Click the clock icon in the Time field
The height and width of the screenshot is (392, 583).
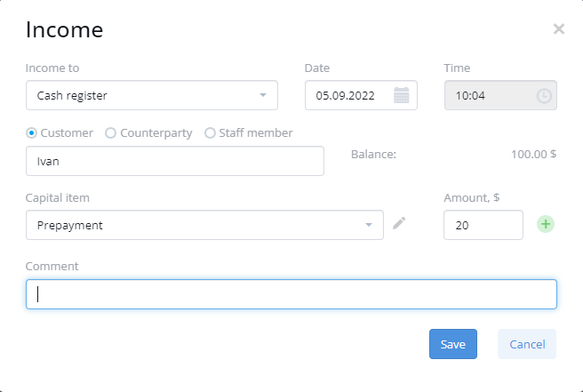pos(544,96)
